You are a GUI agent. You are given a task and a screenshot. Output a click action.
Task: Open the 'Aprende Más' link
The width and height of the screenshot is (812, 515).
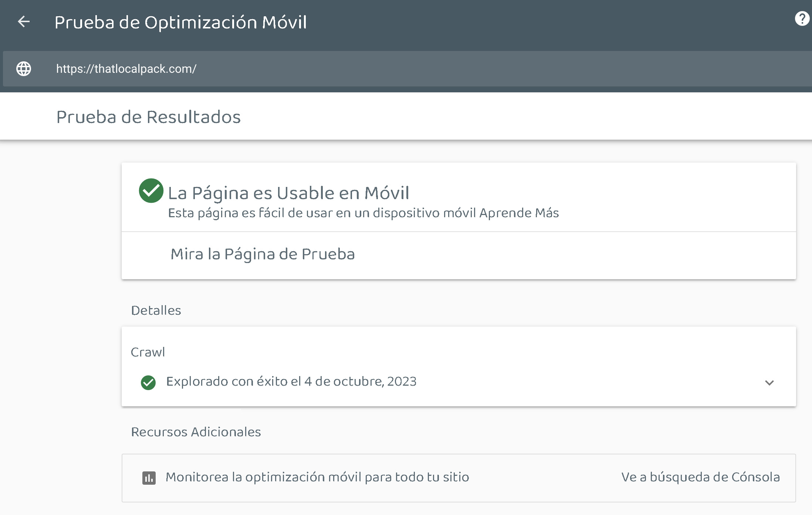pos(519,213)
